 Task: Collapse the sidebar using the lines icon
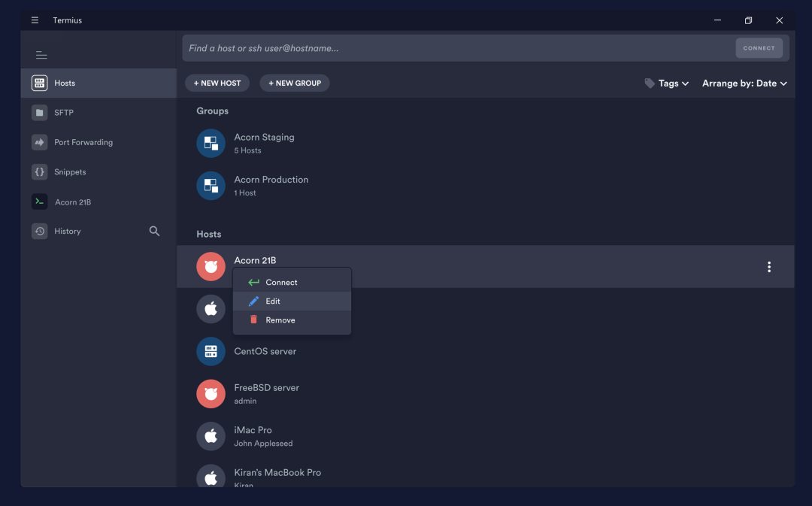(41, 55)
